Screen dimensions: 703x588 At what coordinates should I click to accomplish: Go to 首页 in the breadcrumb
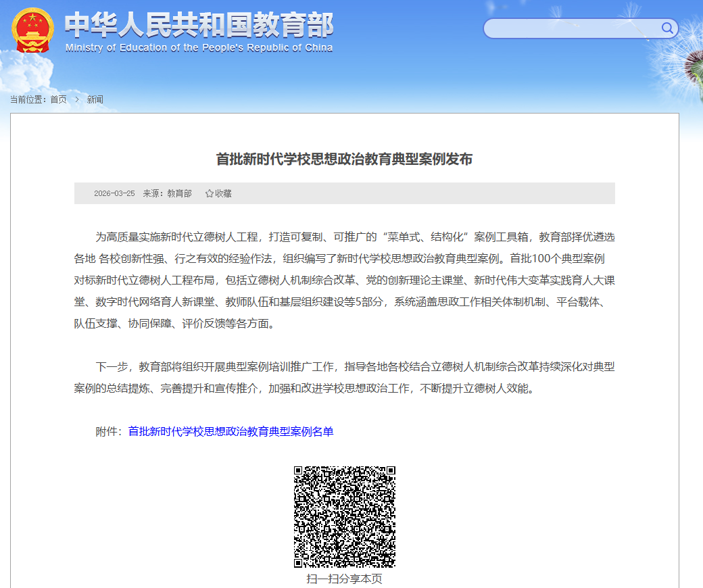point(58,99)
